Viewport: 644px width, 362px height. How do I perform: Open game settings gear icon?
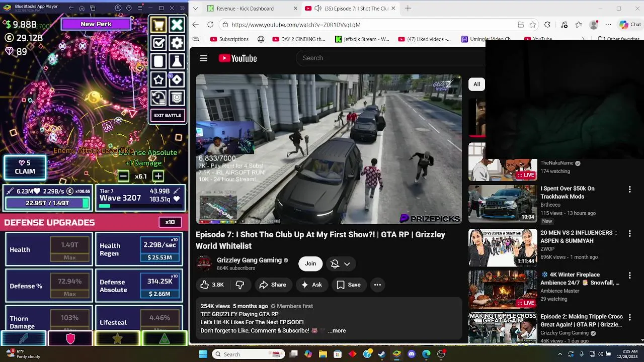coord(177,43)
